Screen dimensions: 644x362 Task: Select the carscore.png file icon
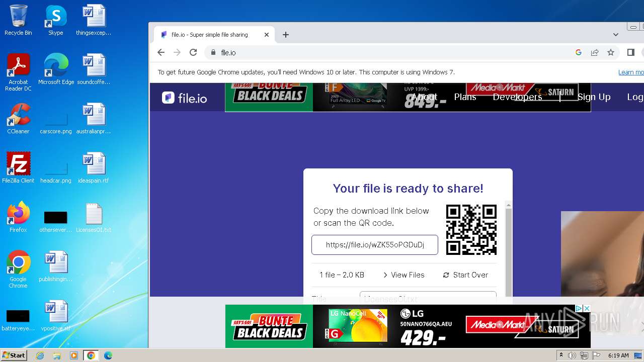pyautogui.click(x=56, y=123)
